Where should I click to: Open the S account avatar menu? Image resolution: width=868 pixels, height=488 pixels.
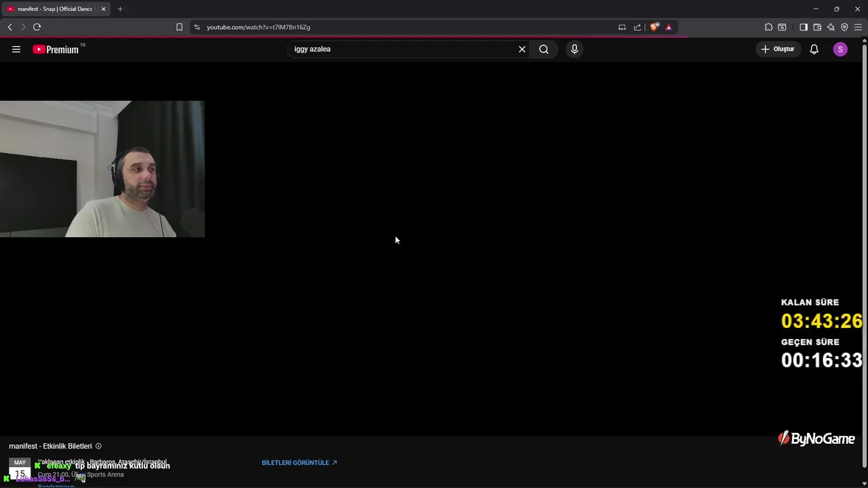tap(840, 49)
